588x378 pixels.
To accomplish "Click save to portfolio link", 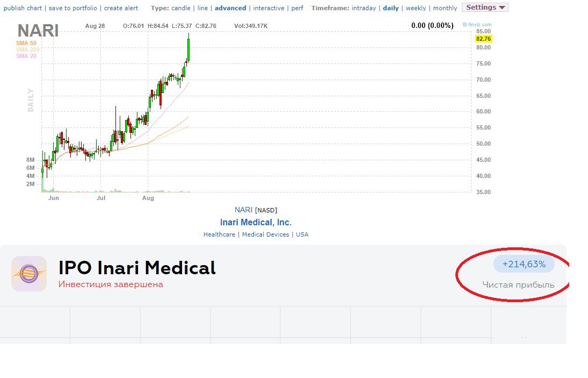I will tap(72, 8).
